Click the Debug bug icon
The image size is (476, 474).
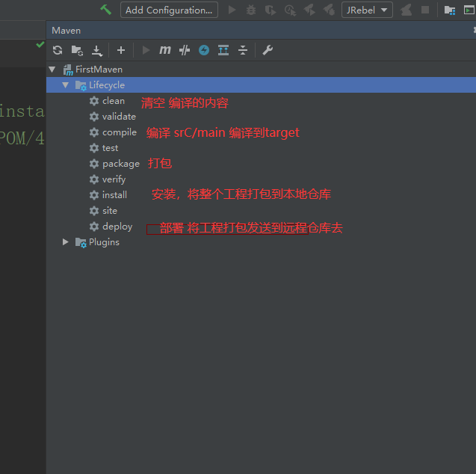[x=251, y=10]
